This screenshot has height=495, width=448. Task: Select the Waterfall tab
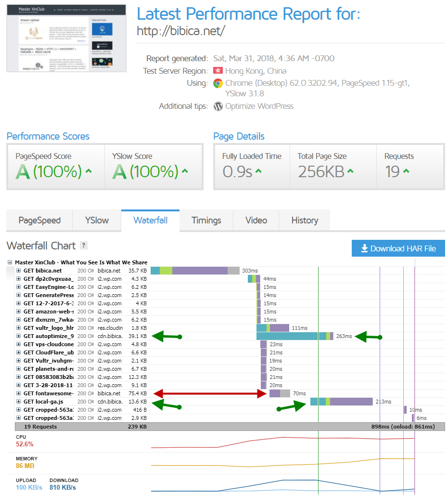pos(151,221)
